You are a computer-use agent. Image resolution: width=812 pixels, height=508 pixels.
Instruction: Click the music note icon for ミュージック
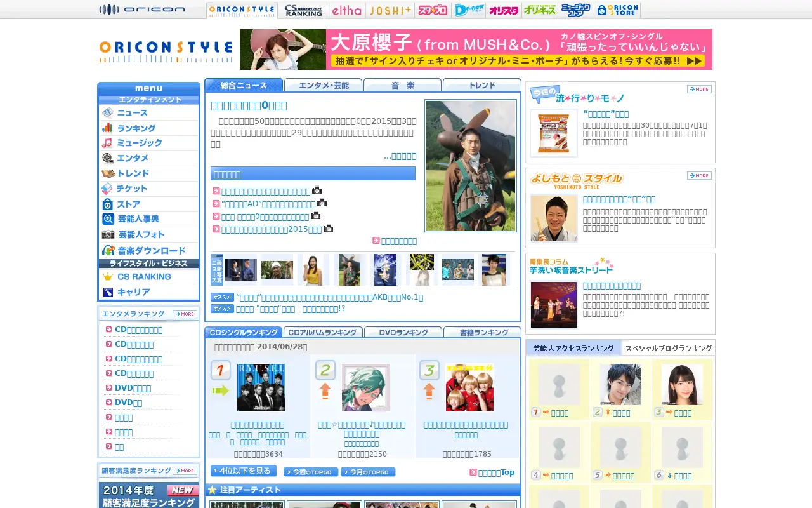(108, 143)
